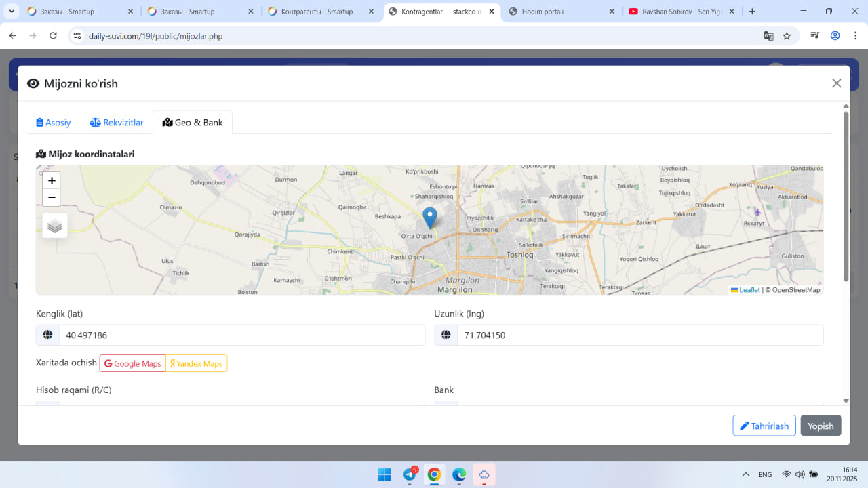Viewport: 868px width, 488px height.
Task: Reload the page in browser
Action: pos(53,36)
